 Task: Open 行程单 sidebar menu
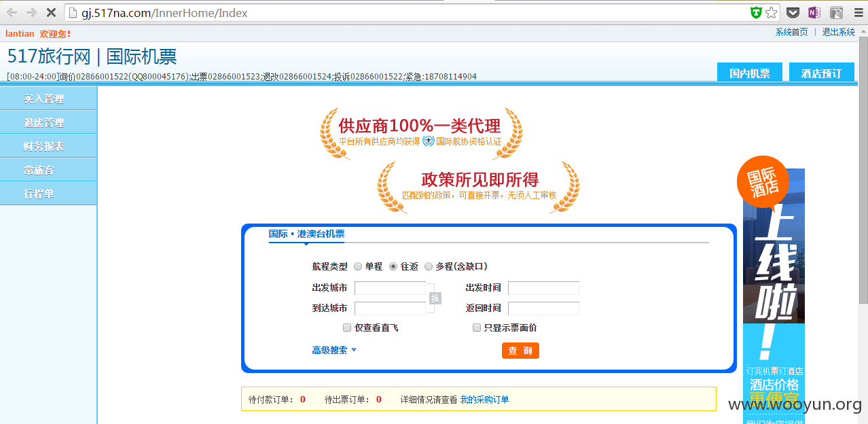48,194
